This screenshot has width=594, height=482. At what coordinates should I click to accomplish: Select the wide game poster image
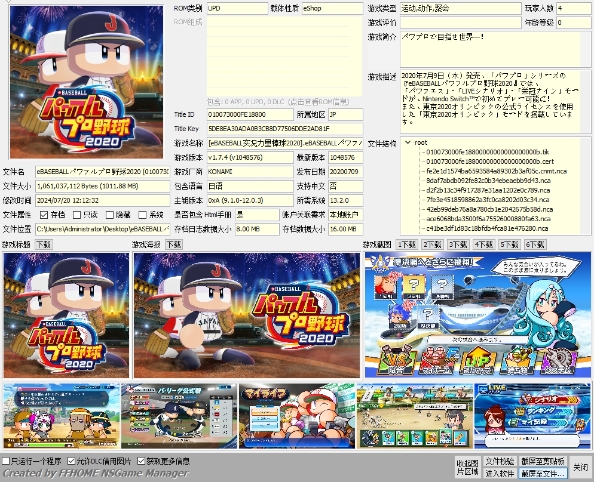tap(247, 315)
